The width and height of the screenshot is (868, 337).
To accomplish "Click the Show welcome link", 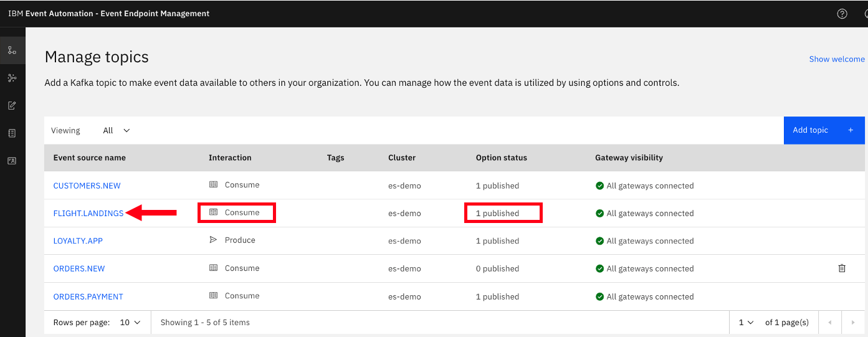I will click(836, 59).
